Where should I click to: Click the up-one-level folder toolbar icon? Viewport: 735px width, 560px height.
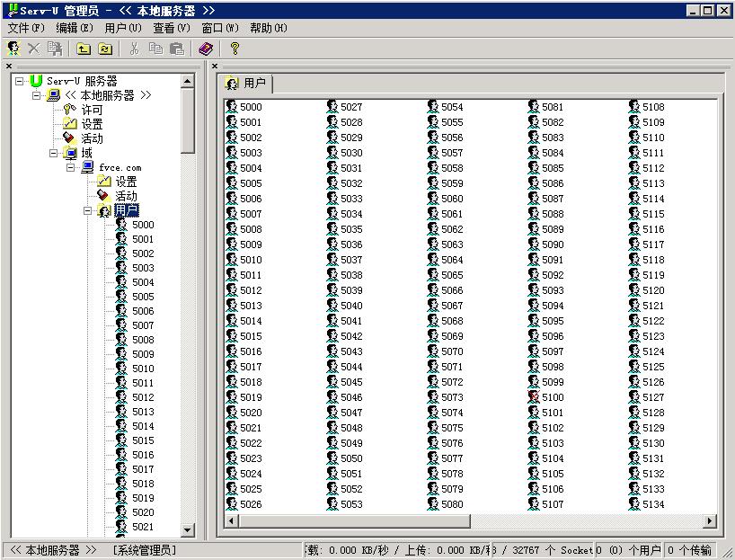tap(84, 49)
